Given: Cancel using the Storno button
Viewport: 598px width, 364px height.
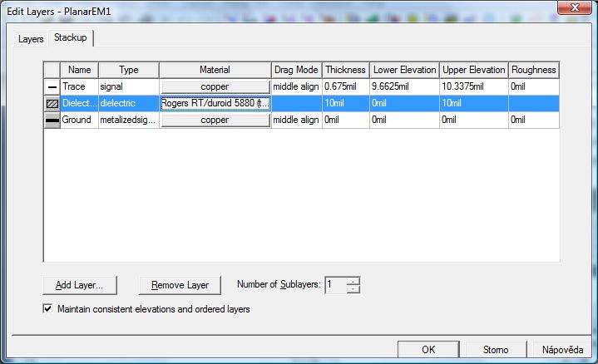Looking at the screenshot, I should [496, 350].
